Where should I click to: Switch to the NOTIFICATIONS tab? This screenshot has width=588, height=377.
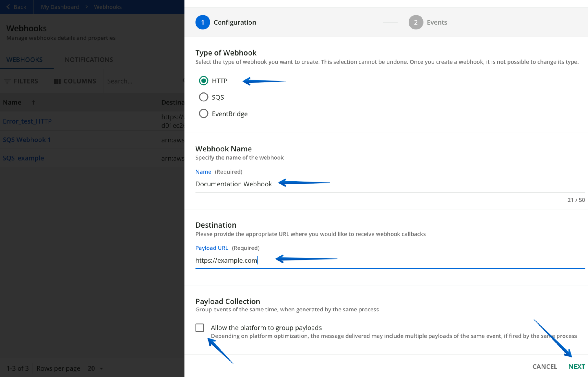click(89, 60)
